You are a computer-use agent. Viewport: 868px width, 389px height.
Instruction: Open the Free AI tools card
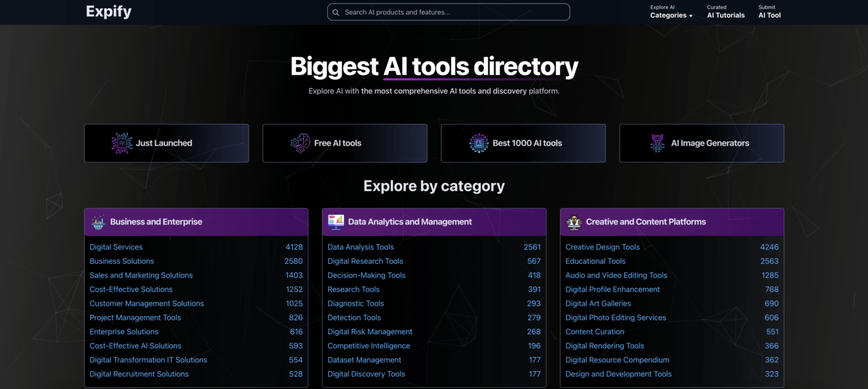coord(345,143)
